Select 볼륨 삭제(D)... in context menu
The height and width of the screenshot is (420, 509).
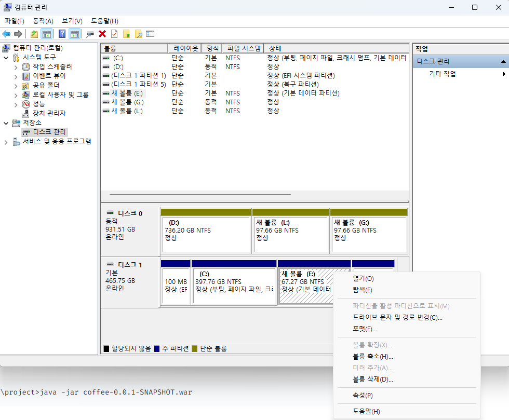click(x=407, y=379)
